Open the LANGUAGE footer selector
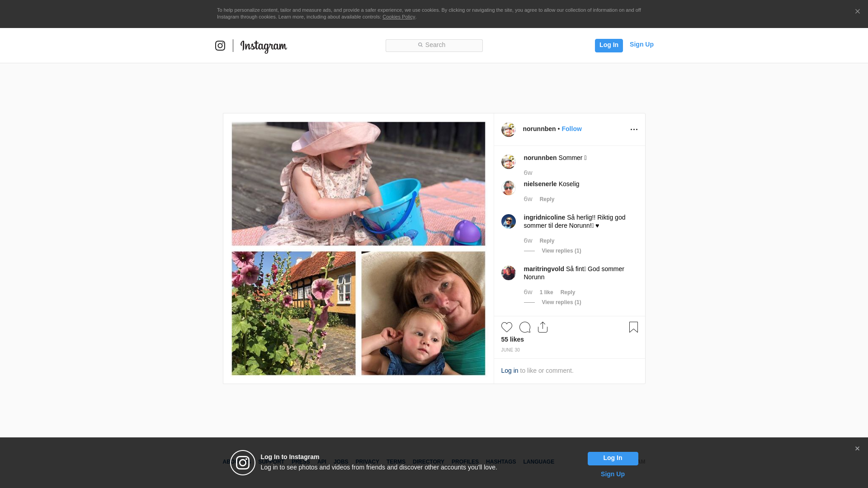Screen dimensions: 868x488 pos(539,462)
